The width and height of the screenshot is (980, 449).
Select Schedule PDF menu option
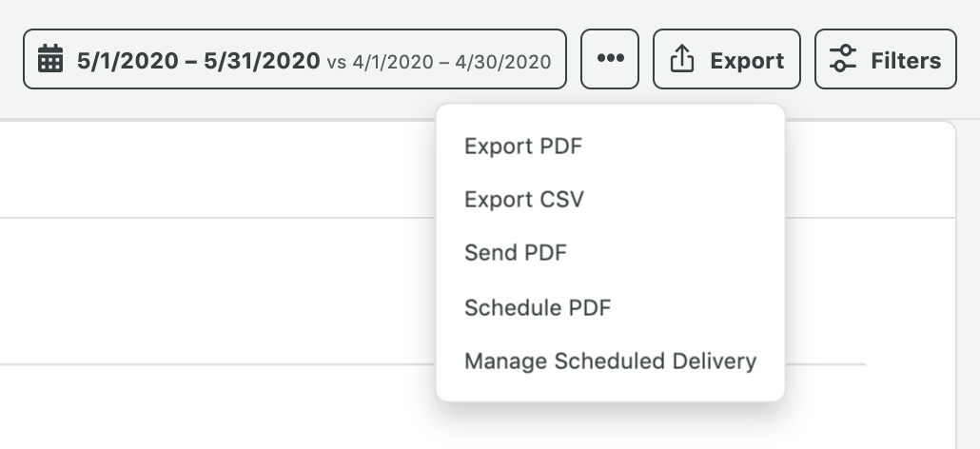(x=538, y=307)
